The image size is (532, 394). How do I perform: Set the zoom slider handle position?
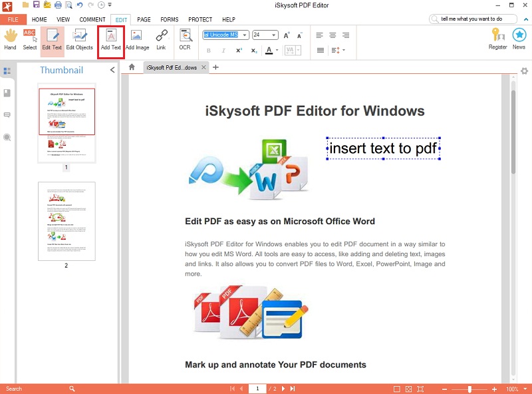click(x=469, y=389)
